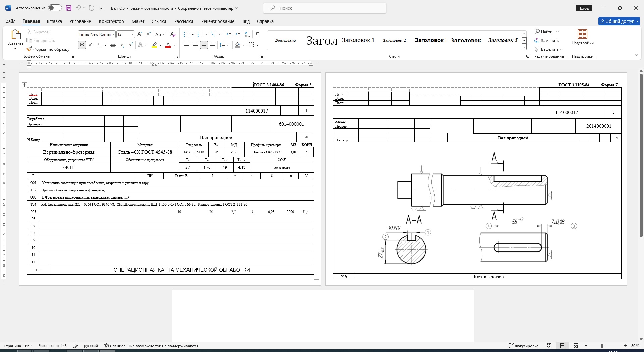Click the Заменить replace button

point(547,41)
